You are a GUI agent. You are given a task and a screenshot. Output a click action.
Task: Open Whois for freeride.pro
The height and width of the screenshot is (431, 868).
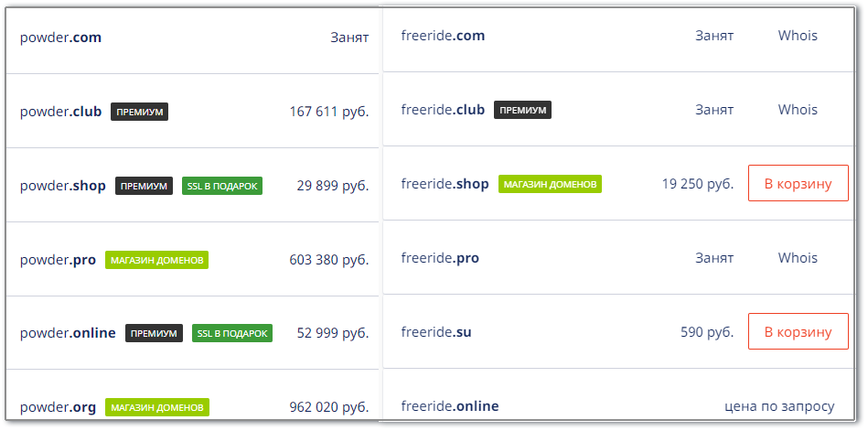(798, 258)
